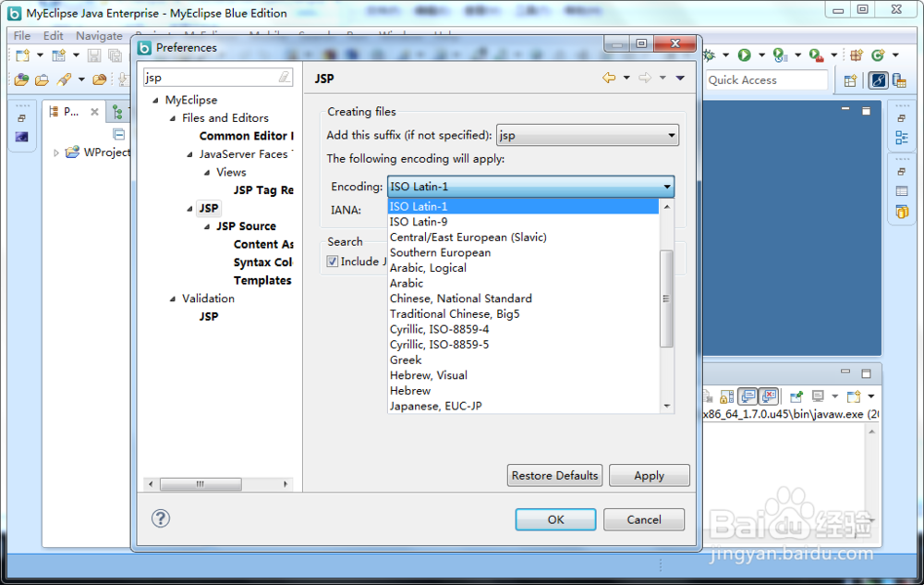924x585 pixels.
Task: Click the Debug bug toolbar icon
Action: (709, 55)
